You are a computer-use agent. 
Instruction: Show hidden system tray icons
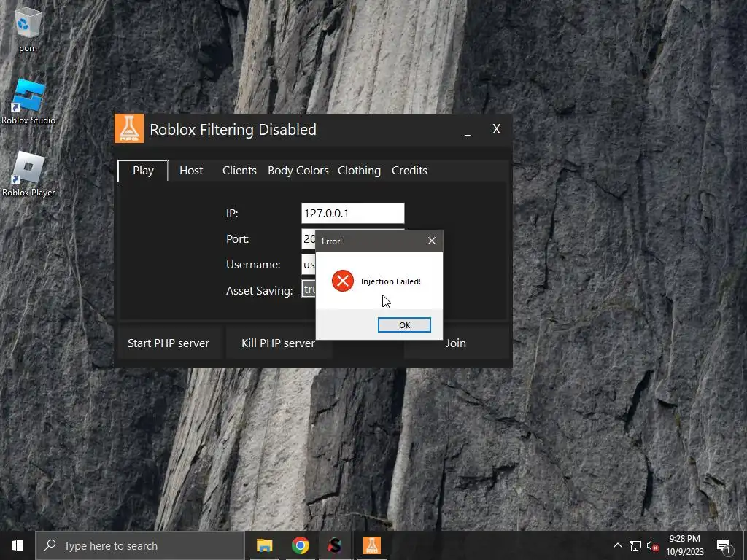(x=617, y=545)
